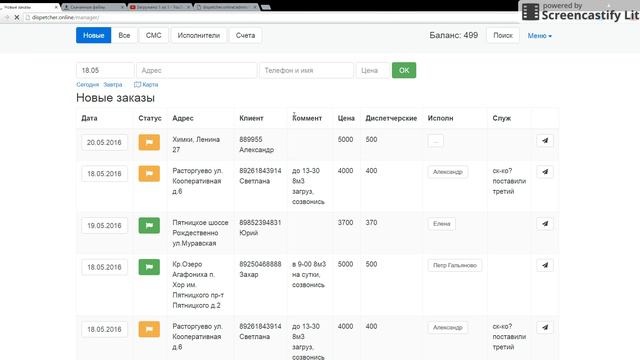The width and height of the screenshot is (640, 360).
Task: Click the empty executor button in Химки row
Action: (436, 141)
